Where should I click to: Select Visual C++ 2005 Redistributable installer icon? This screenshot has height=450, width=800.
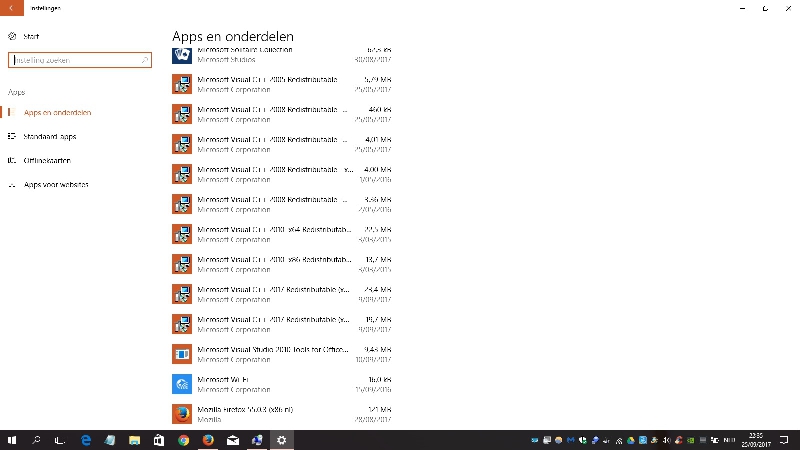coord(182,84)
